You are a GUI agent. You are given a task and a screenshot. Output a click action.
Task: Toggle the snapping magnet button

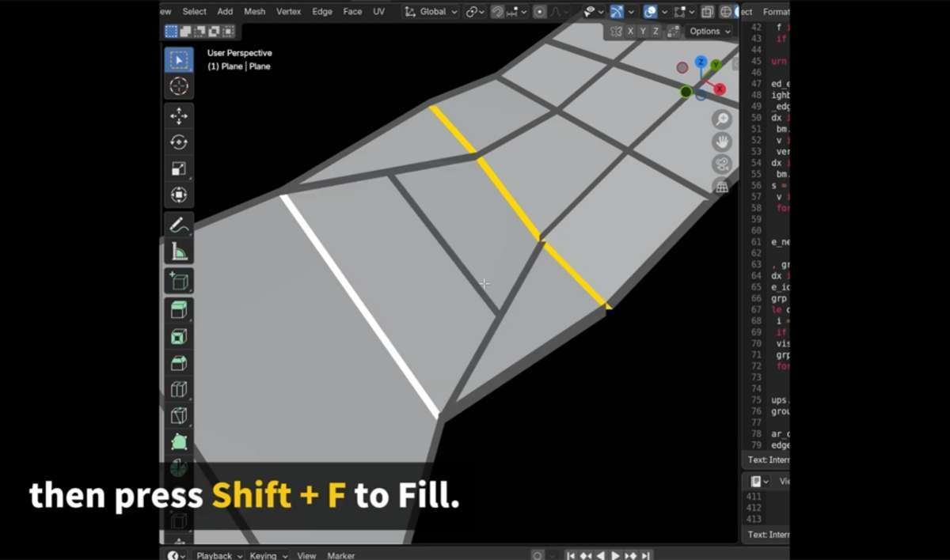pyautogui.click(x=497, y=12)
